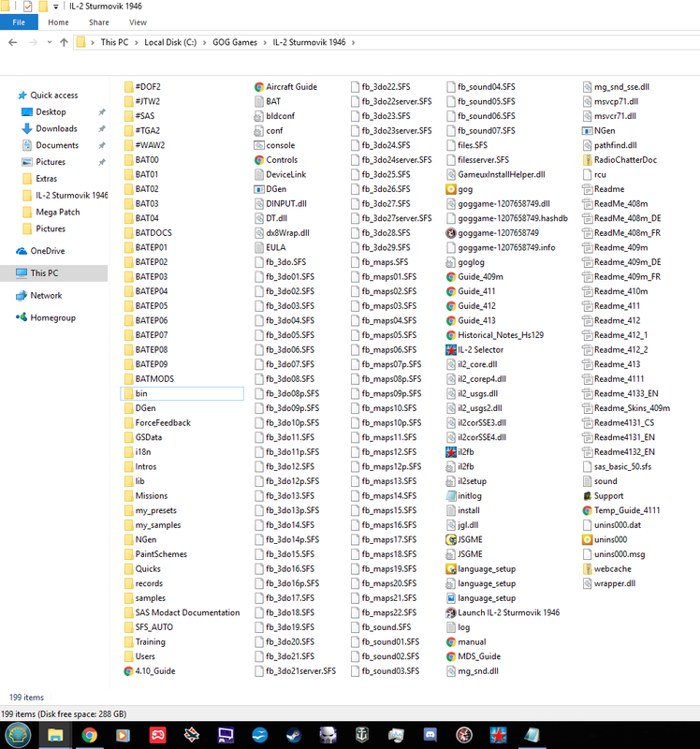
Task: Select the unins000 application
Action: point(605,539)
